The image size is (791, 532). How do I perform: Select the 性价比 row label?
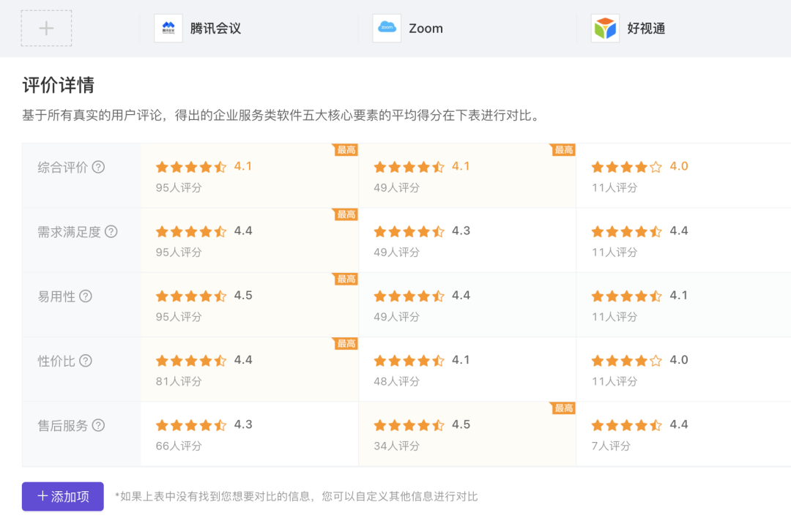(x=56, y=361)
